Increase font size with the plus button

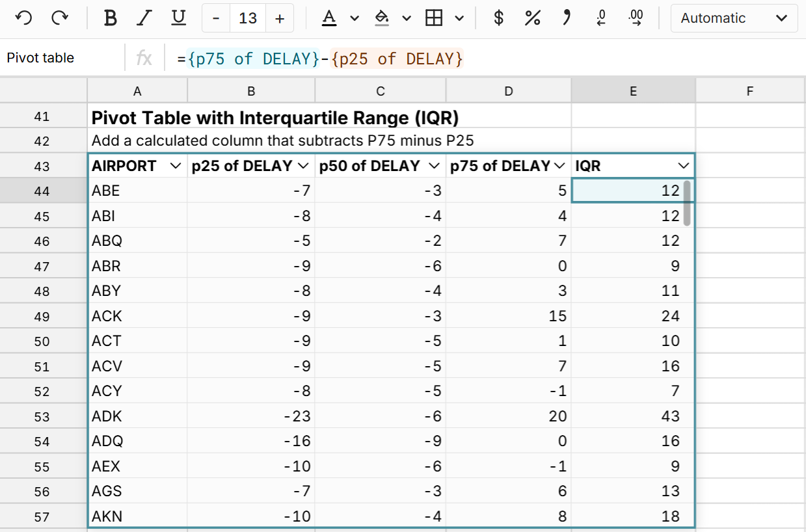pos(280,18)
